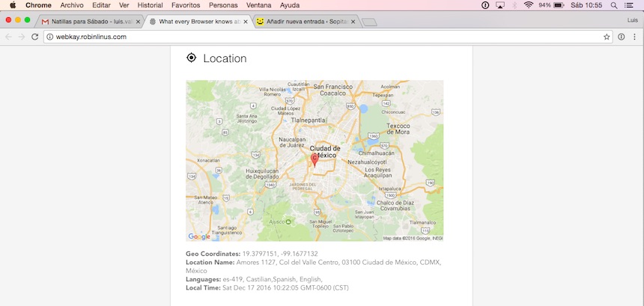644x306 pixels.
Task: Open the Ventana menu
Action: pos(258,4)
